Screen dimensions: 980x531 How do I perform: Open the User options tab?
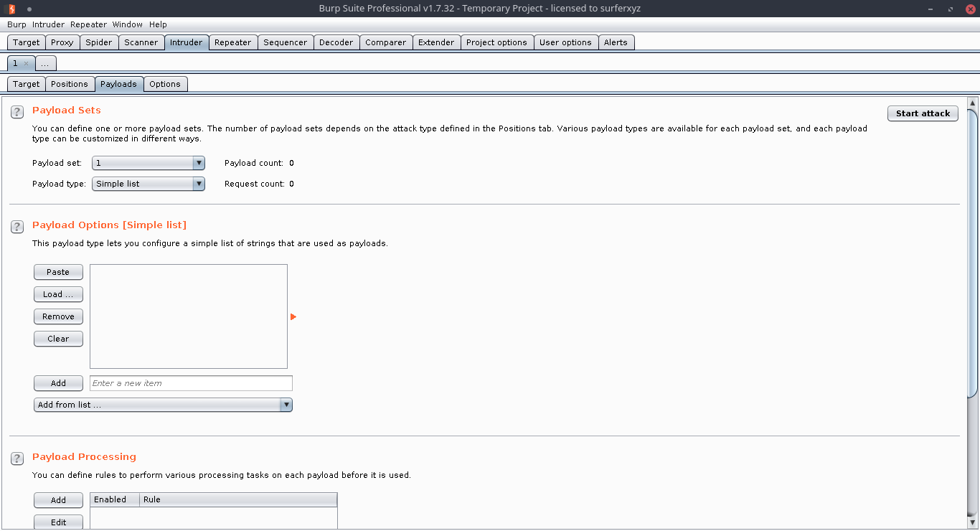565,42
